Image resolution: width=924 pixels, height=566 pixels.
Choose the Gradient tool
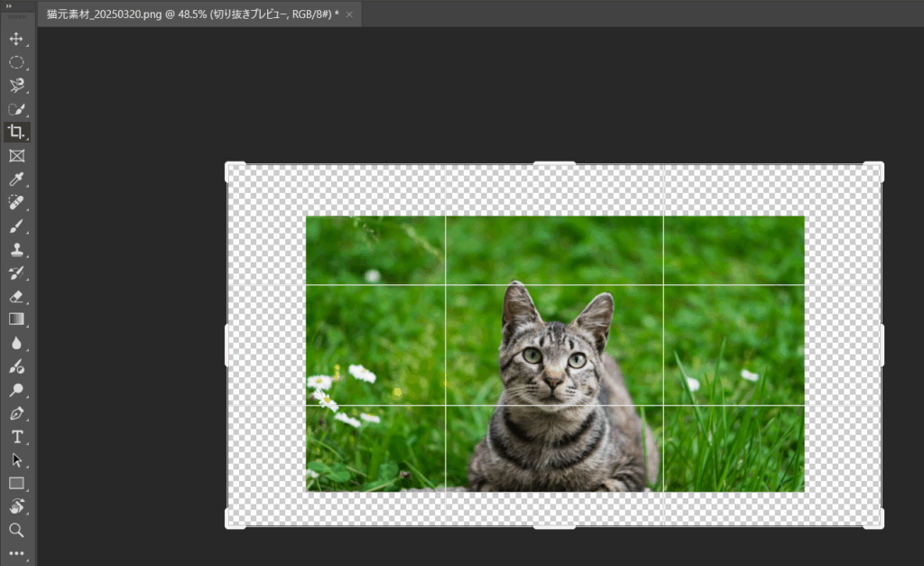16,320
